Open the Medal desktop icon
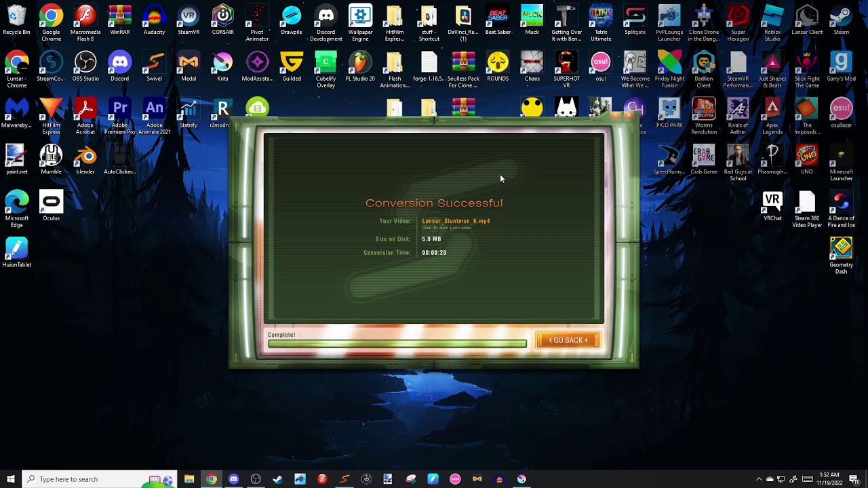 pyautogui.click(x=189, y=66)
